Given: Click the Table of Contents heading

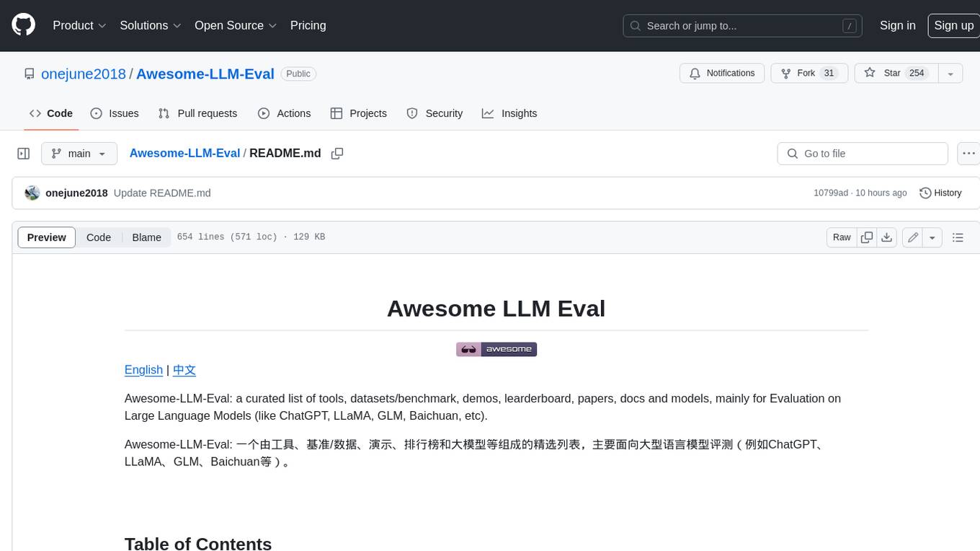Looking at the screenshot, I should 198,544.
